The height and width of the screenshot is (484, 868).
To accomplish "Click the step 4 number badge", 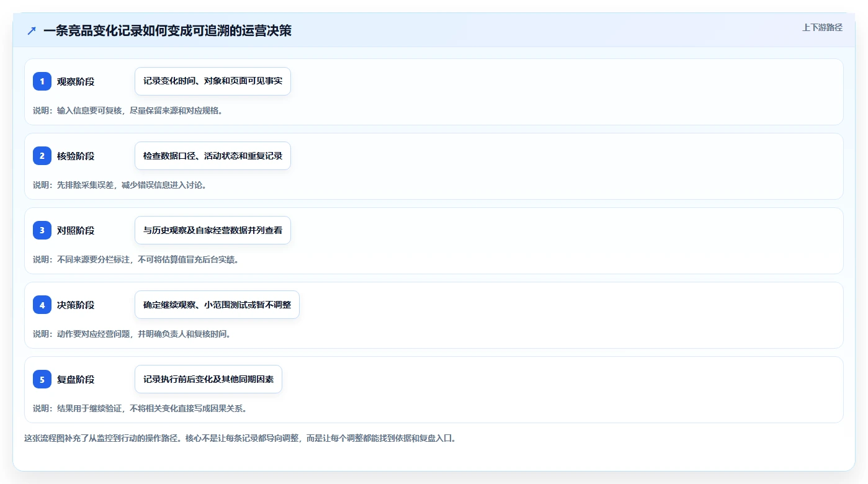I will coord(42,305).
